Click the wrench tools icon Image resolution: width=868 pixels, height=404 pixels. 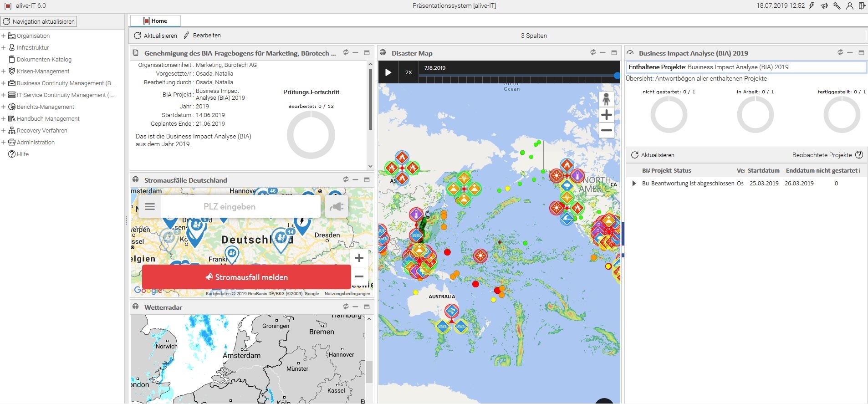pyautogui.click(x=837, y=6)
